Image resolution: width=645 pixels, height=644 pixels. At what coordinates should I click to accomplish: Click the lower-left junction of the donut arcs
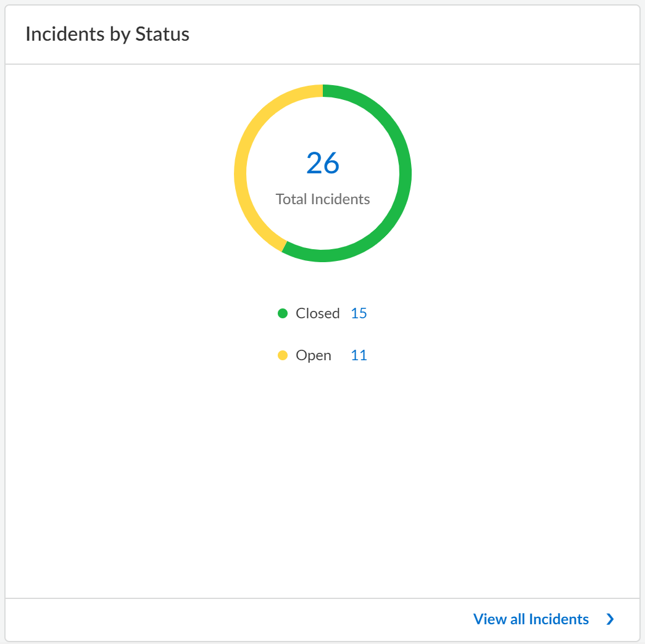click(285, 246)
